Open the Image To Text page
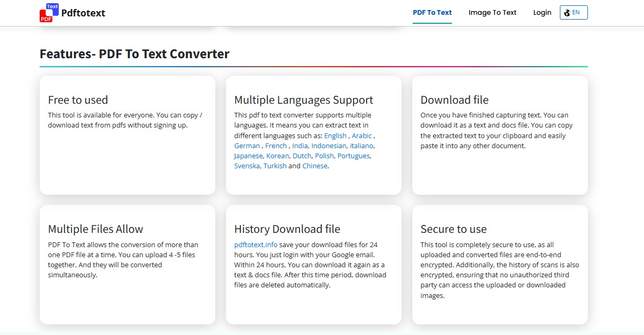The width and height of the screenshot is (644, 335). pos(492,13)
